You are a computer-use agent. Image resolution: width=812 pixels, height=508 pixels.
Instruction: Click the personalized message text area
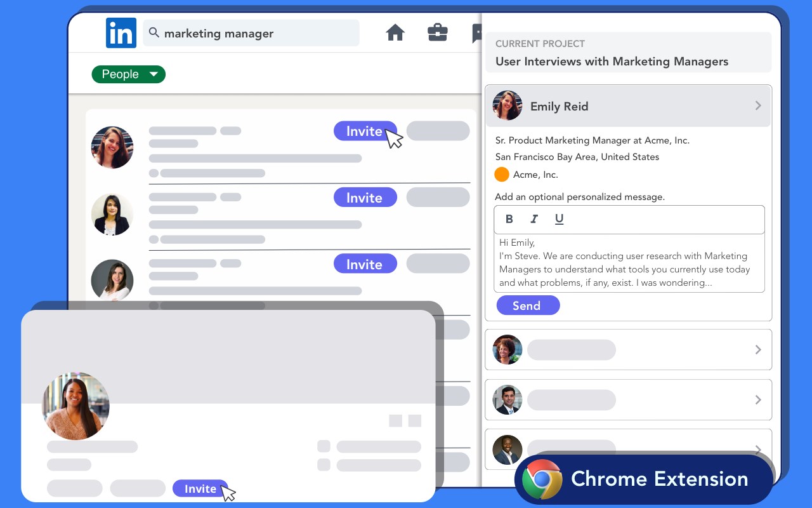629,263
